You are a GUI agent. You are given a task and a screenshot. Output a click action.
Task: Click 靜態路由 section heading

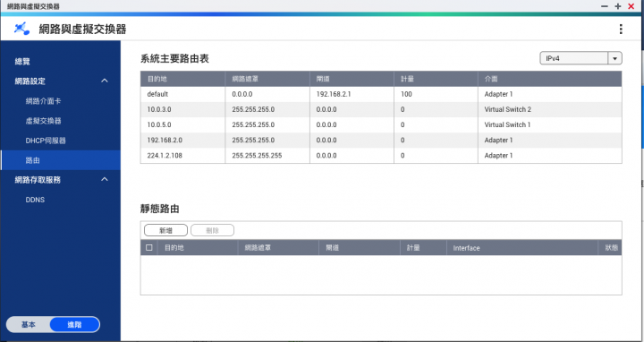tap(160, 209)
